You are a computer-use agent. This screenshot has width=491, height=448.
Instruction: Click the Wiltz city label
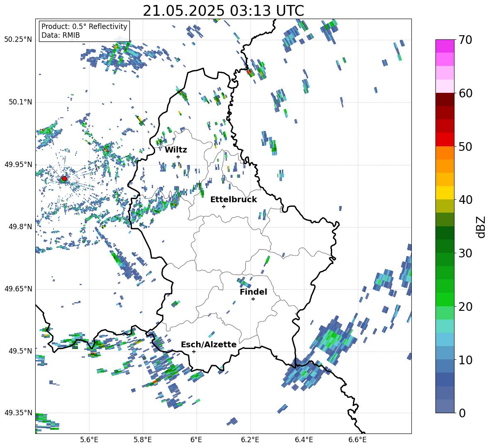click(x=176, y=150)
